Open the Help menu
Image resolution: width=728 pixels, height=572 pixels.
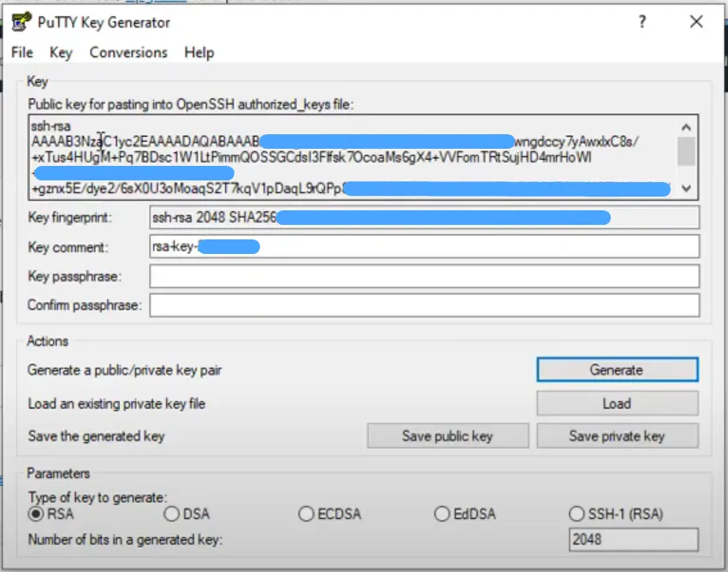click(199, 52)
